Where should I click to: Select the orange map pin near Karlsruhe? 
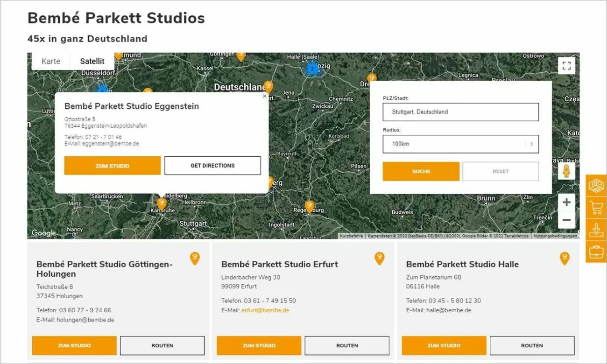click(161, 203)
